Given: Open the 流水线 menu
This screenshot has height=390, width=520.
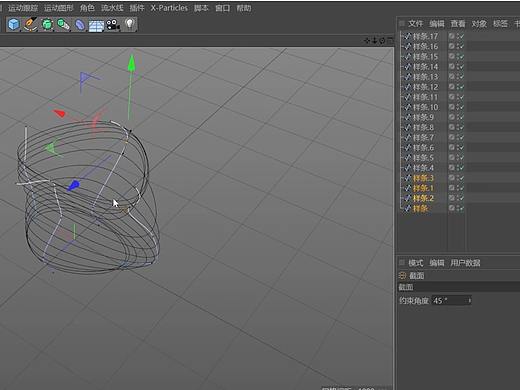Looking at the screenshot, I should click(112, 8).
